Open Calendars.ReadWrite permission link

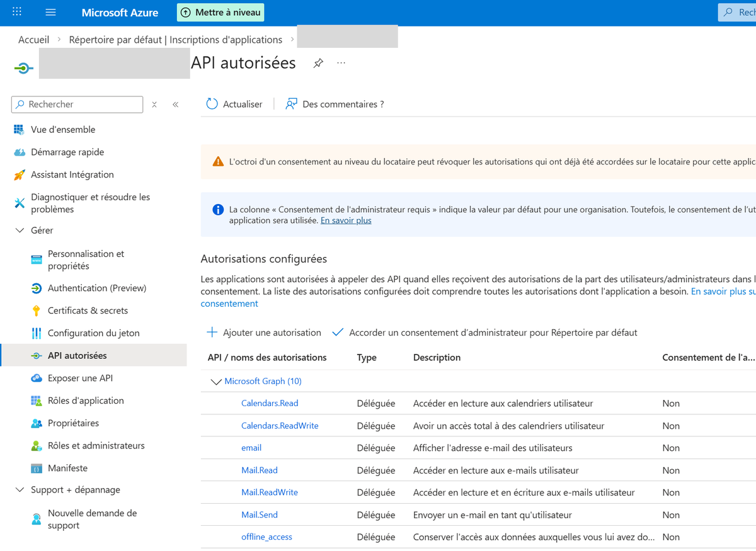pos(280,426)
